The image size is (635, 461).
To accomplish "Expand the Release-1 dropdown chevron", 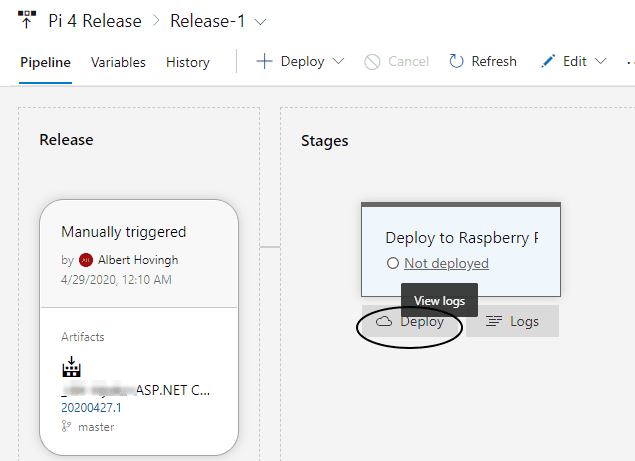I will (x=260, y=22).
